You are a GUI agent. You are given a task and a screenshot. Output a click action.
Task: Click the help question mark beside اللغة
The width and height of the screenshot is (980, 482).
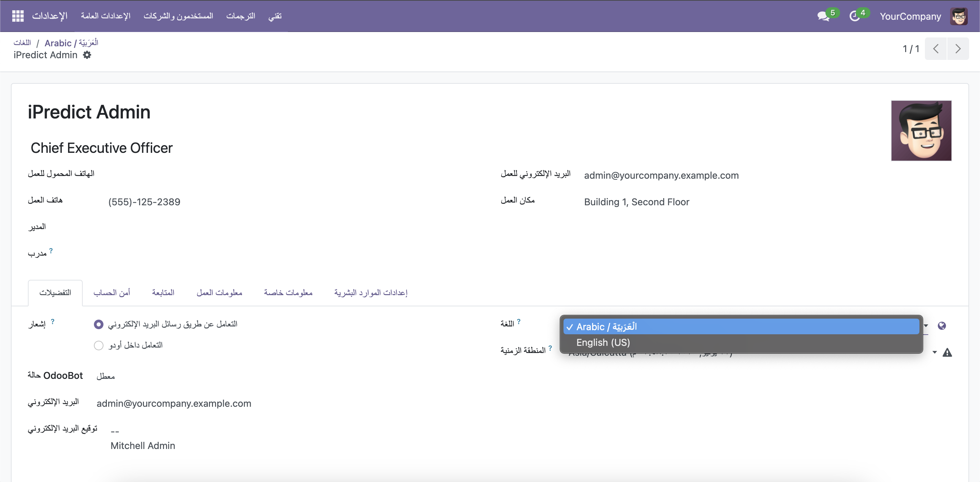click(519, 321)
